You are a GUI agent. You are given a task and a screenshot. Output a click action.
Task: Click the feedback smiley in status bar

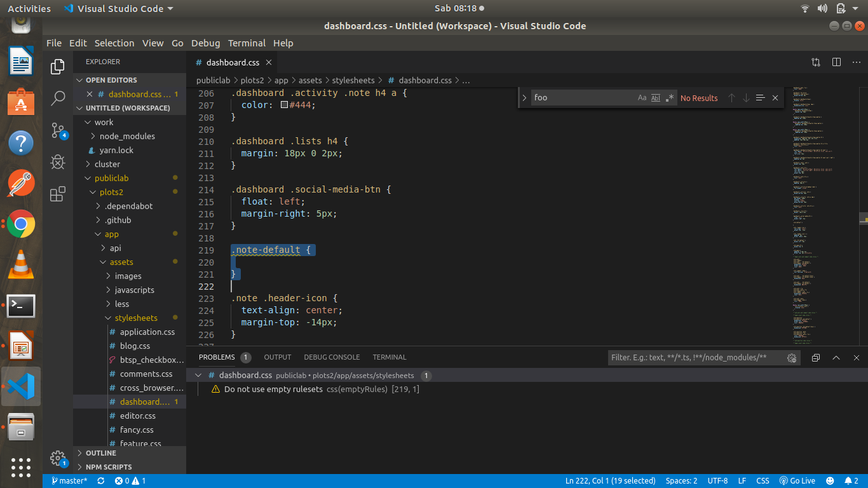[830, 481]
